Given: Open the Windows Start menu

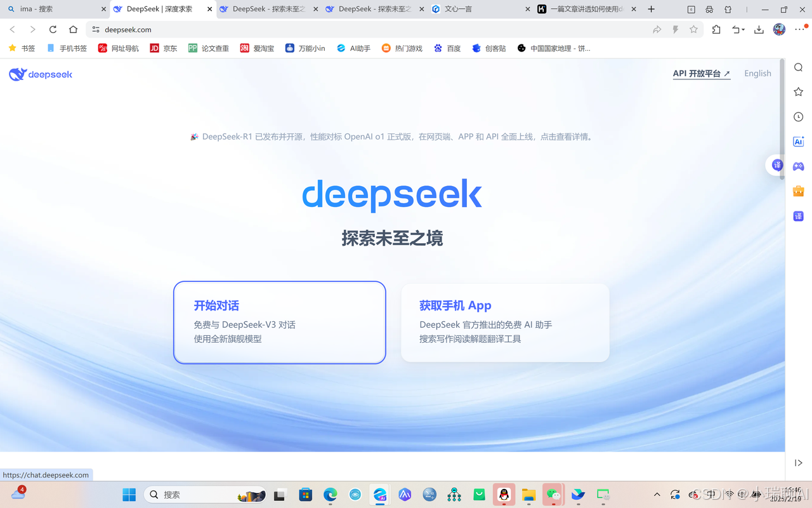Looking at the screenshot, I should click(129, 495).
